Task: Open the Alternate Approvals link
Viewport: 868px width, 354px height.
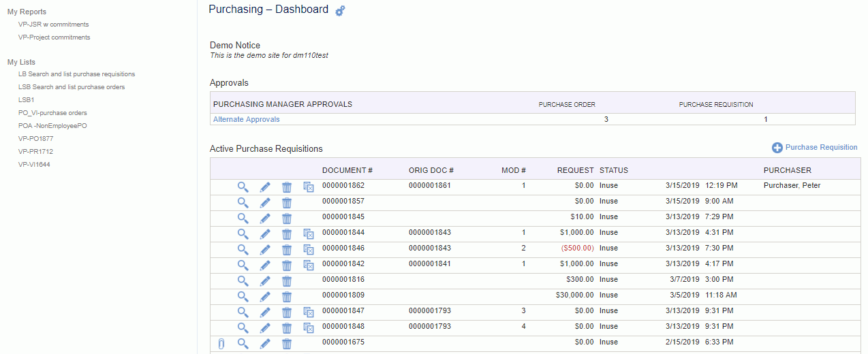Action: (x=246, y=119)
